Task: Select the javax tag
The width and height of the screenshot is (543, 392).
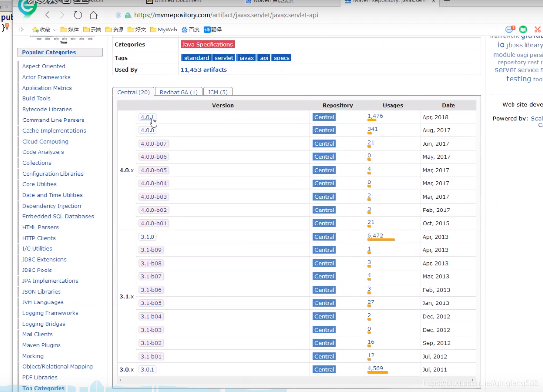Action: (246, 58)
